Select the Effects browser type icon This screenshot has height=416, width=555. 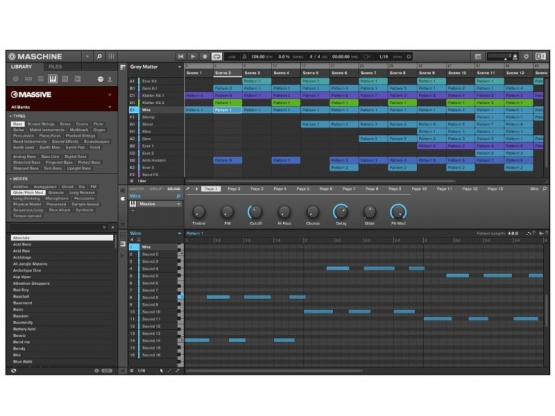(x=65, y=79)
